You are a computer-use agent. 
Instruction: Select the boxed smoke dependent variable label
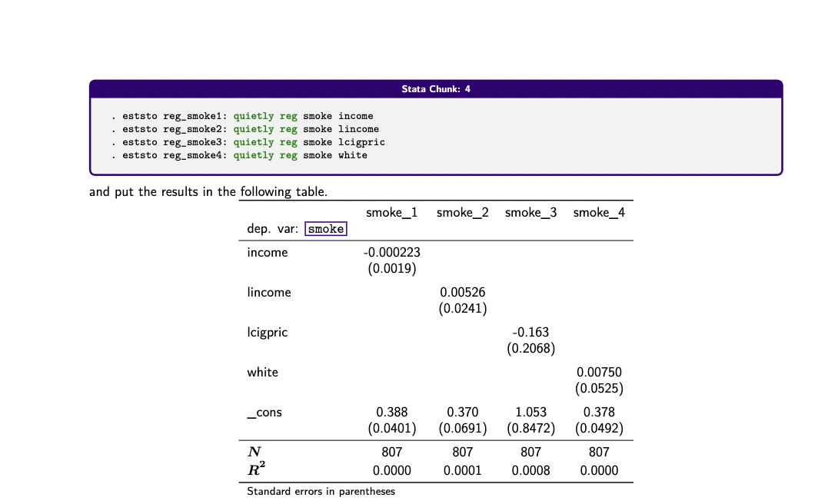326,228
